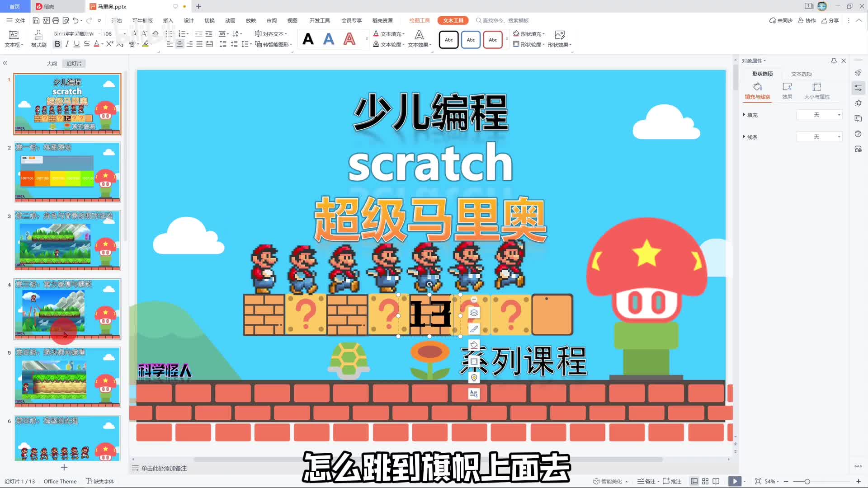The height and width of the screenshot is (488, 868).
Task: Apply the red outline Abc shape style
Action: click(x=493, y=40)
